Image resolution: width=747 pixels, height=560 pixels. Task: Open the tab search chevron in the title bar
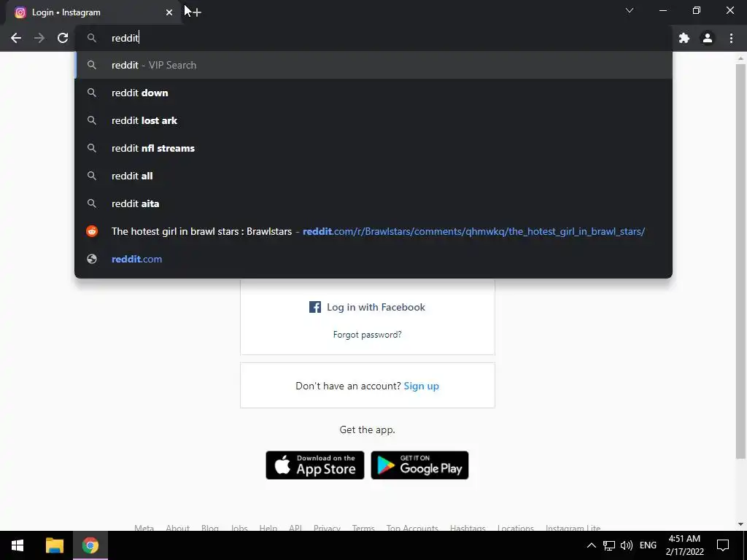click(630, 10)
